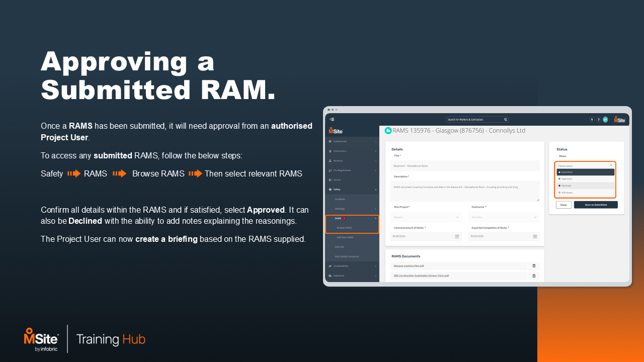Collapse the Status dropdown chevron
Image resolution: width=644 pixels, height=362 pixels.
point(611,165)
